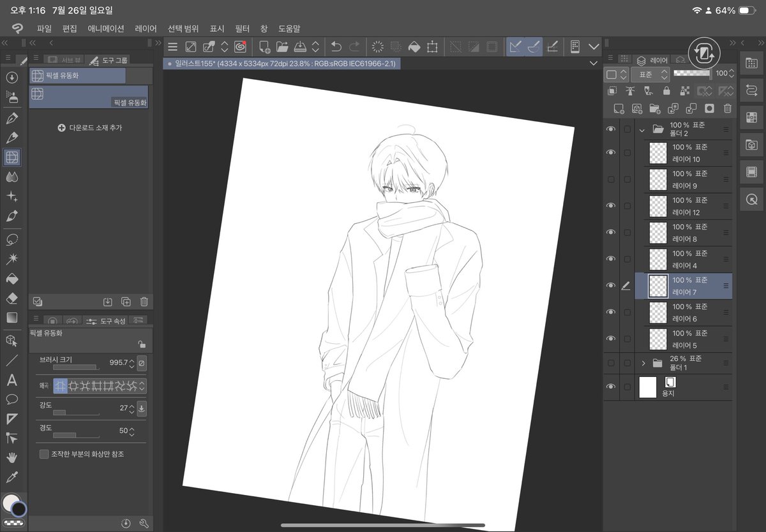Click the New raster layer icon

(x=618, y=108)
